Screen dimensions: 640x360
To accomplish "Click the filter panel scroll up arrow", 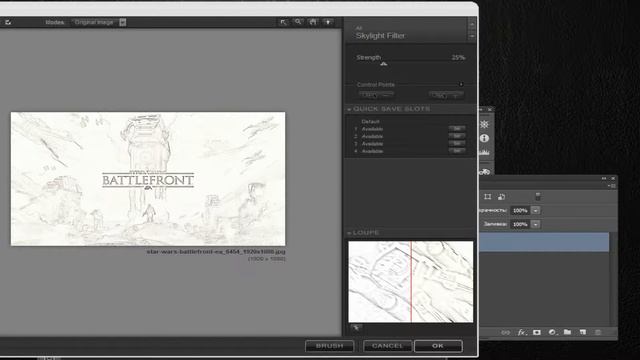I will [x=472, y=24].
